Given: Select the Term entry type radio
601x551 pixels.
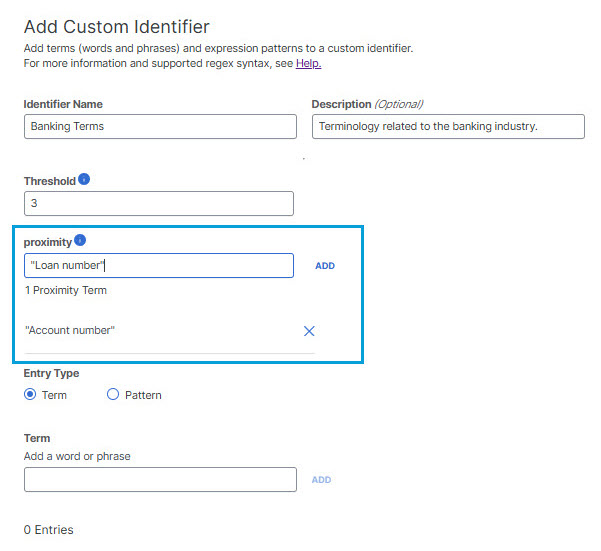Looking at the screenshot, I should pos(30,394).
